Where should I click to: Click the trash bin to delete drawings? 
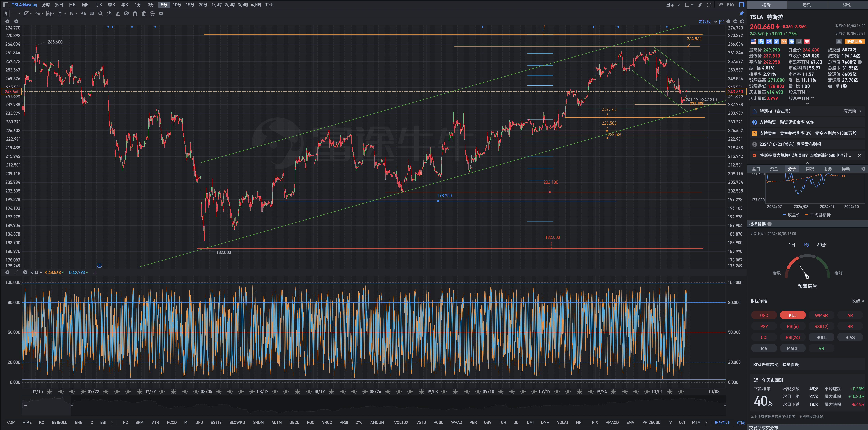[x=144, y=13]
